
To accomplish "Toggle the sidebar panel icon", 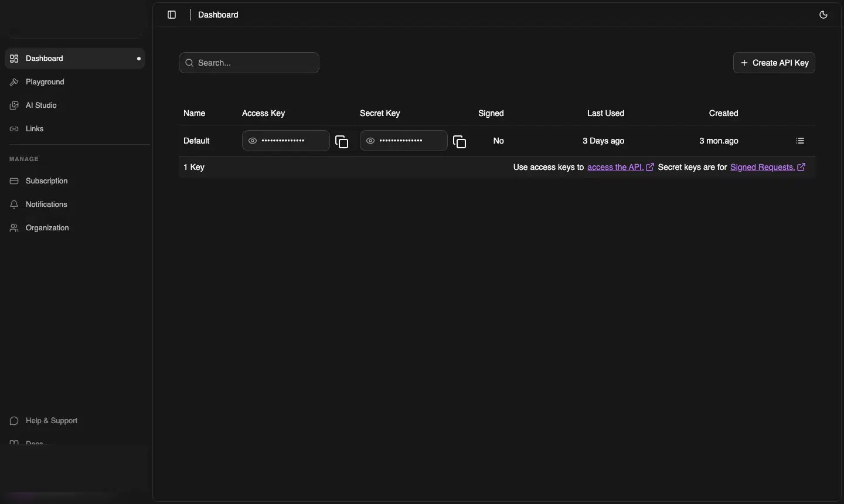I will click(172, 15).
